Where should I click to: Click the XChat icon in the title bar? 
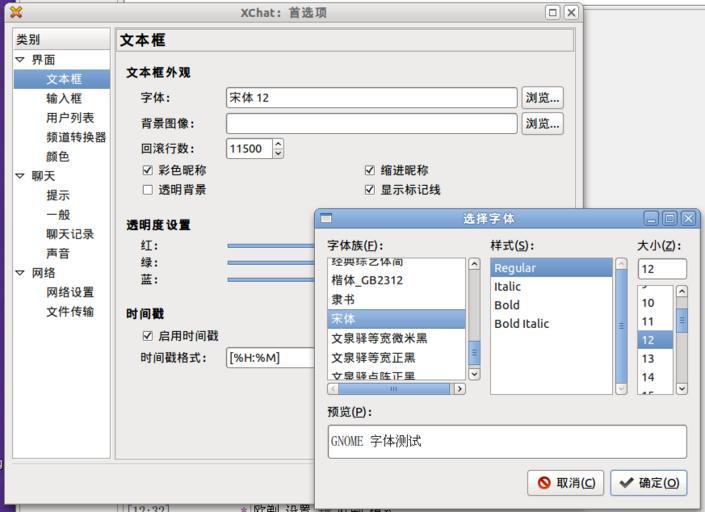15,12
